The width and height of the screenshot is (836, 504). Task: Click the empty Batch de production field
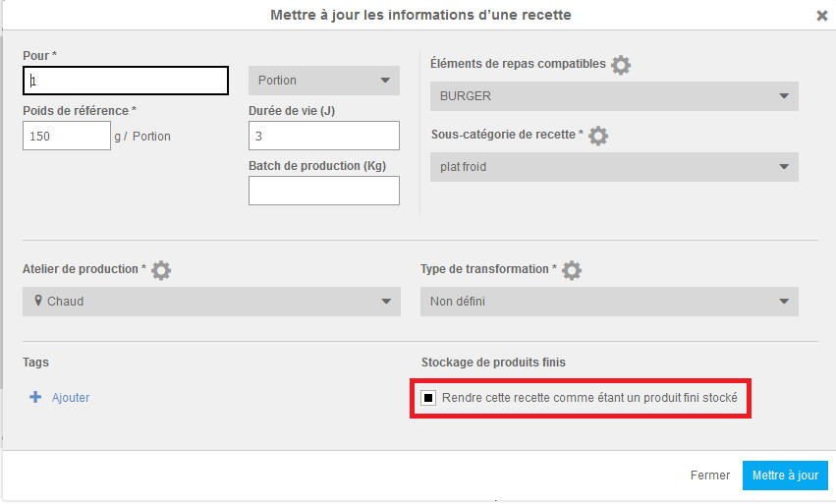click(324, 191)
